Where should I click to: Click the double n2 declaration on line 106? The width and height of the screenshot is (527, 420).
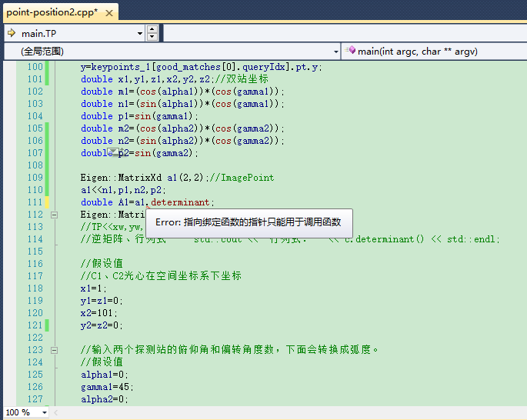tap(182, 141)
